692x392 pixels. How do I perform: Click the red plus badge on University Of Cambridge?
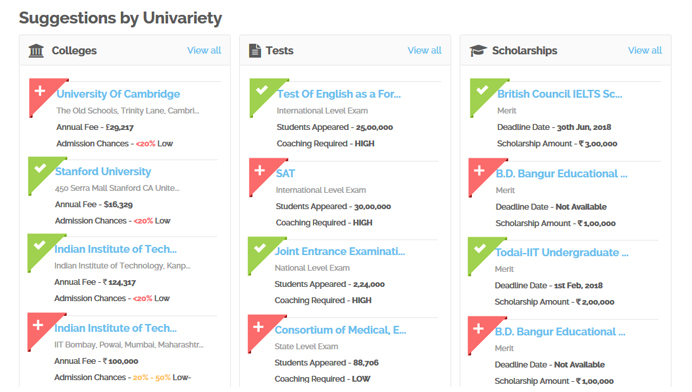[41, 91]
